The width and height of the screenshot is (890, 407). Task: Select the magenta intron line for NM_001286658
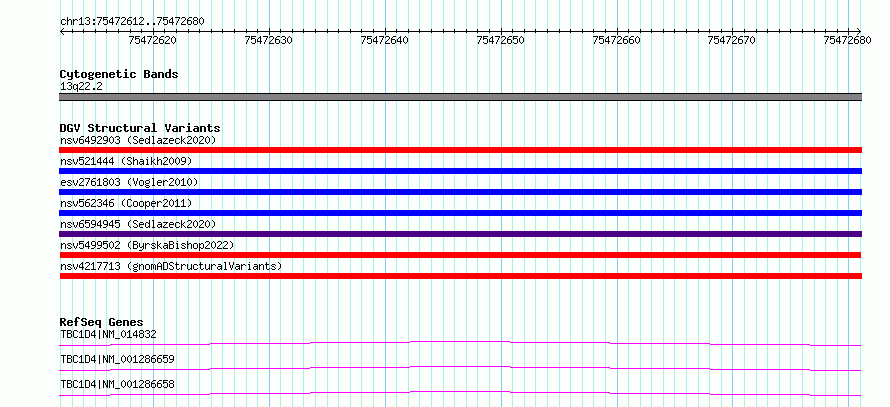tap(460, 393)
